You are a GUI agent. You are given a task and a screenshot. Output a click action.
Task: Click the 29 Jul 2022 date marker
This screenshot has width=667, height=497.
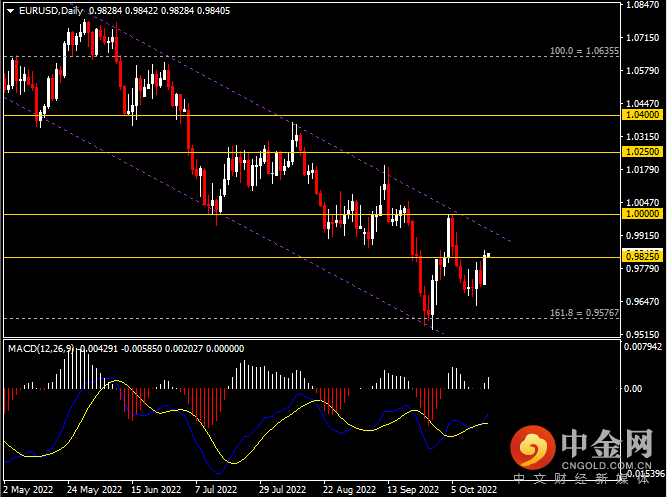(x=282, y=490)
